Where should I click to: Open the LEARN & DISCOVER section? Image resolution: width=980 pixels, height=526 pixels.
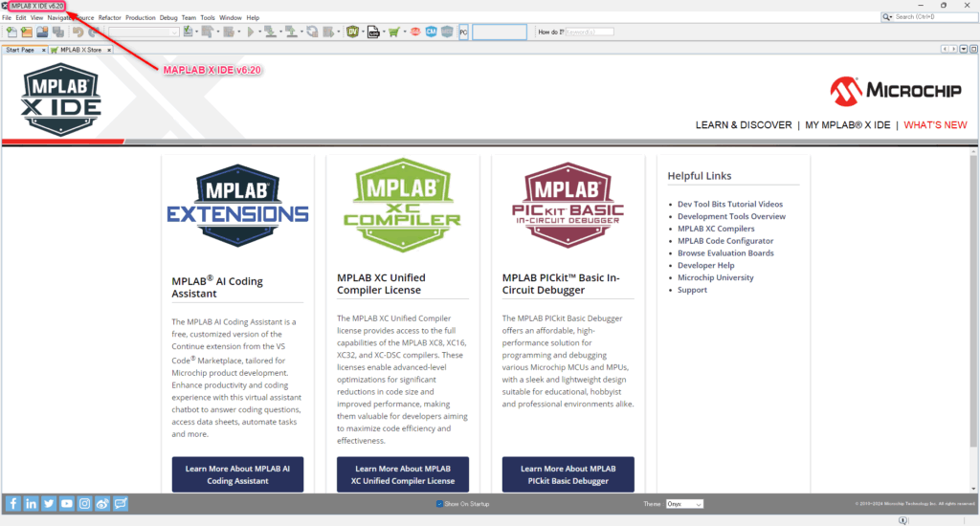click(744, 125)
